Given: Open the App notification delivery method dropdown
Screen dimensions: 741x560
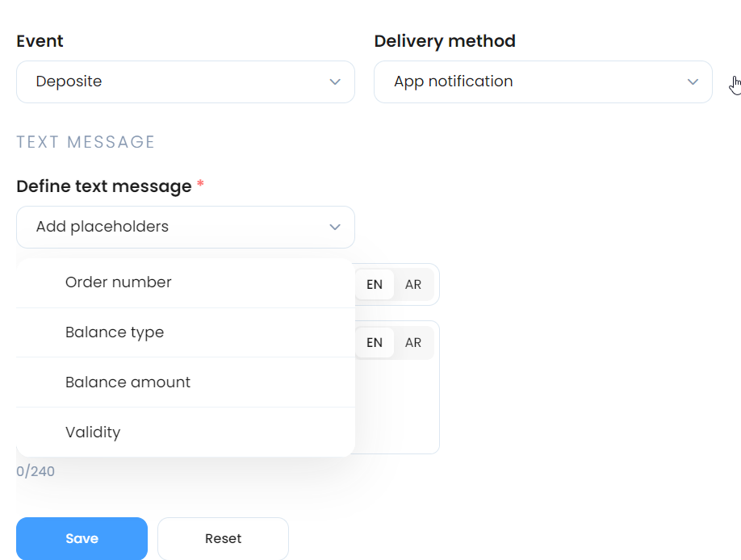Looking at the screenshot, I should pyautogui.click(x=543, y=81).
